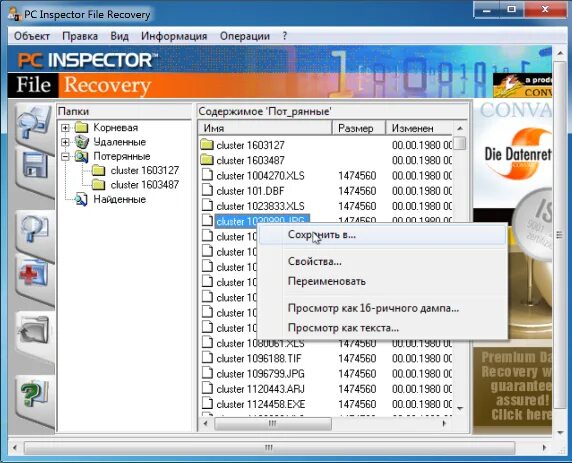Click the Удаленные recycle bin icon
572x463 pixels.
pos(81,142)
